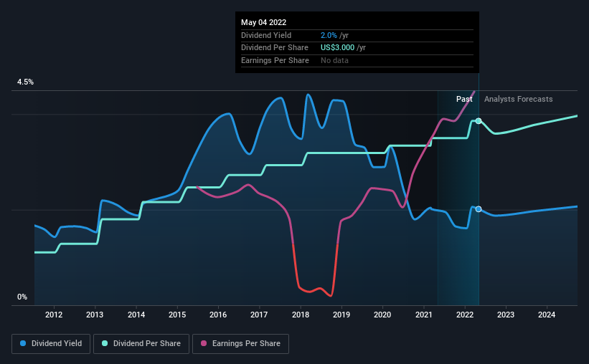Click the 2018 x-axis label
This screenshot has width=589, height=364.
pos(301,315)
